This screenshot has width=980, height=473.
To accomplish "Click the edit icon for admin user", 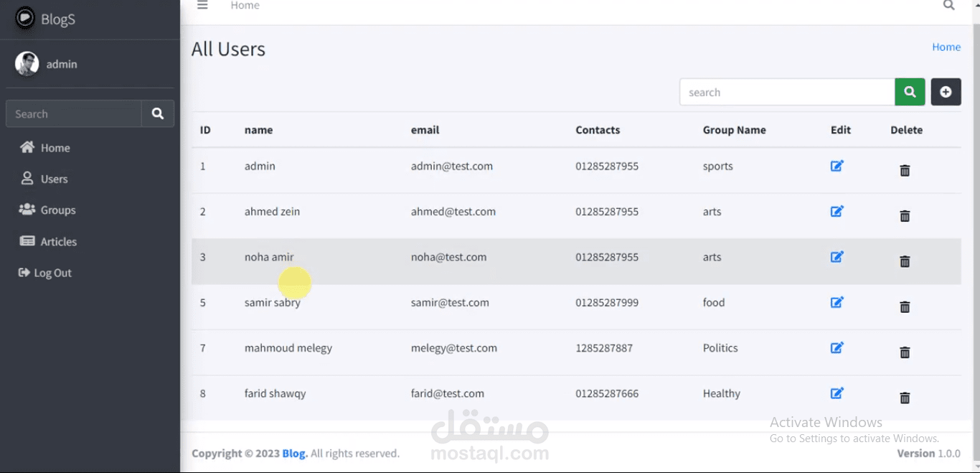I will (x=837, y=166).
